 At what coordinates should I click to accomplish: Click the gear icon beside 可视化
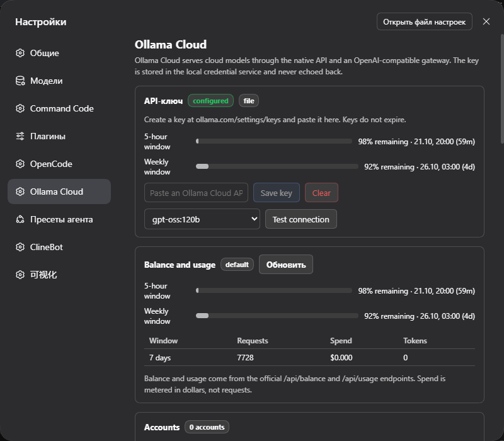[20, 275]
